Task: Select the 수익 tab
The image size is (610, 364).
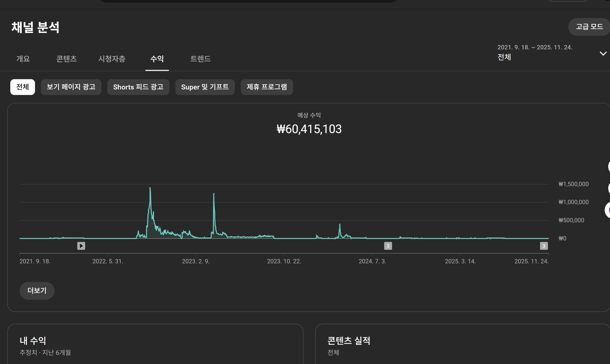Action: click(x=157, y=59)
